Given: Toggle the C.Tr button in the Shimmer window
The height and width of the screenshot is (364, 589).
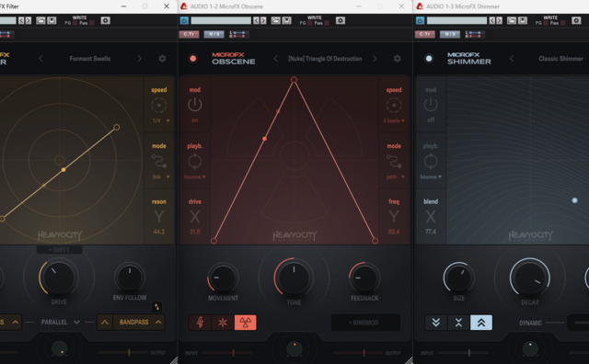Looking at the screenshot, I should pos(425,35).
